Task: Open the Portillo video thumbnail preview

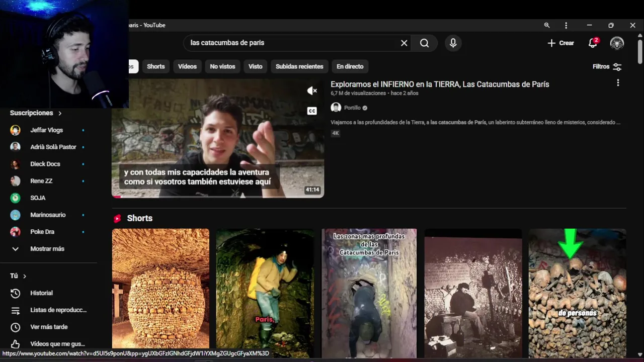Action: pos(218,138)
